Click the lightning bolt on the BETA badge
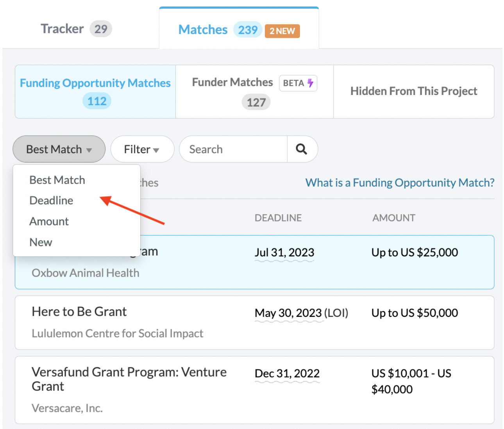Image resolution: width=504 pixels, height=429 pixels. tap(310, 83)
